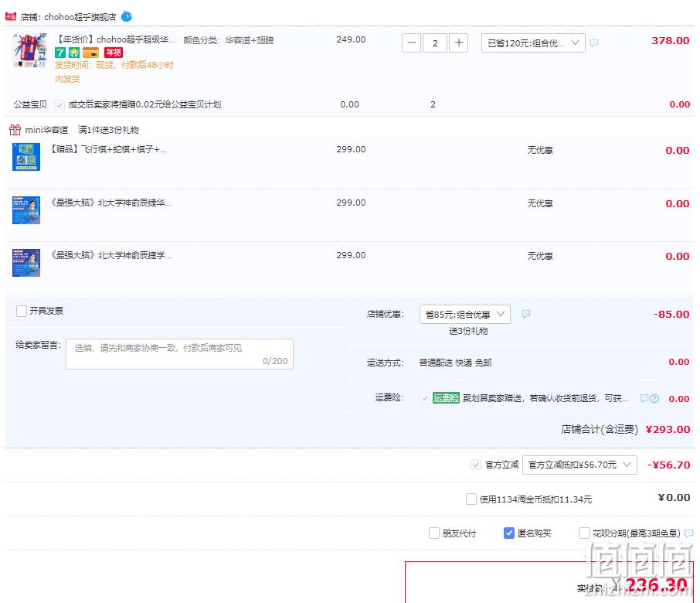The height and width of the screenshot is (603, 700).
Task: Open 《最强大脑》北大学神俞辰捷华 item link
Action: coord(110,203)
